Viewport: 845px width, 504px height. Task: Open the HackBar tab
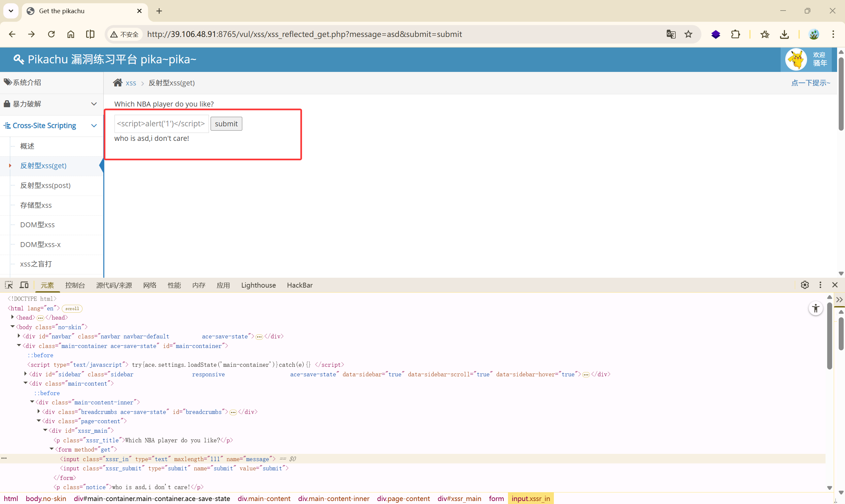tap(299, 285)
